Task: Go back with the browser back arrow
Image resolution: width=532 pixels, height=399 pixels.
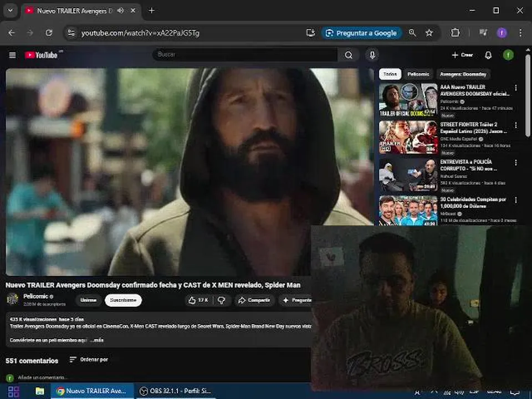Action: [x=12, y=33]
